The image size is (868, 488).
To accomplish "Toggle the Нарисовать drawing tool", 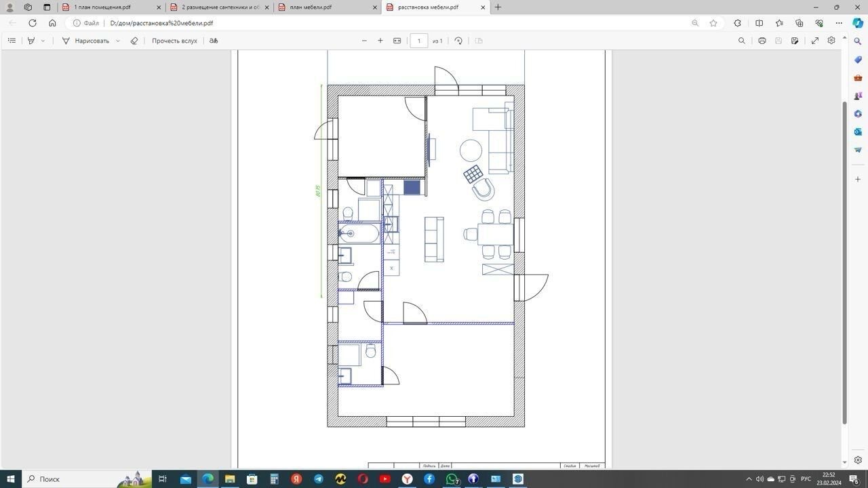I will tap(85, 41).
